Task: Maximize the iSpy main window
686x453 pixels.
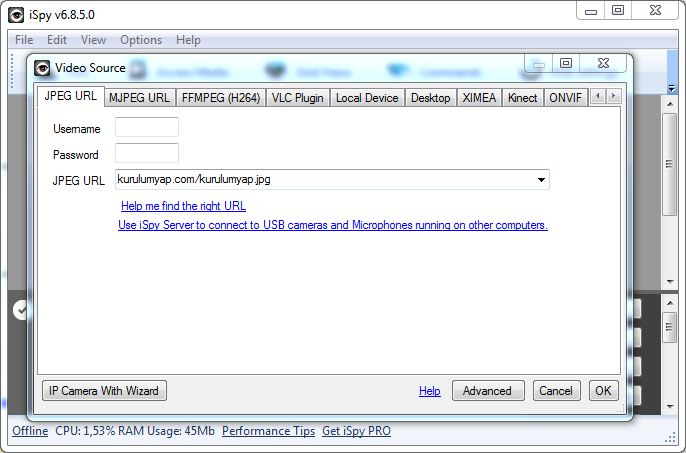Action: (x=618, y=11)
